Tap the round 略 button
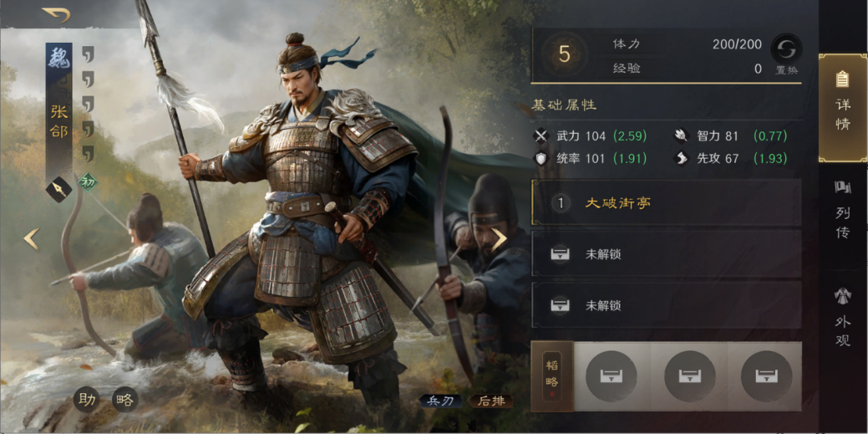Screen dimensions: 868x434 [124, 400]
